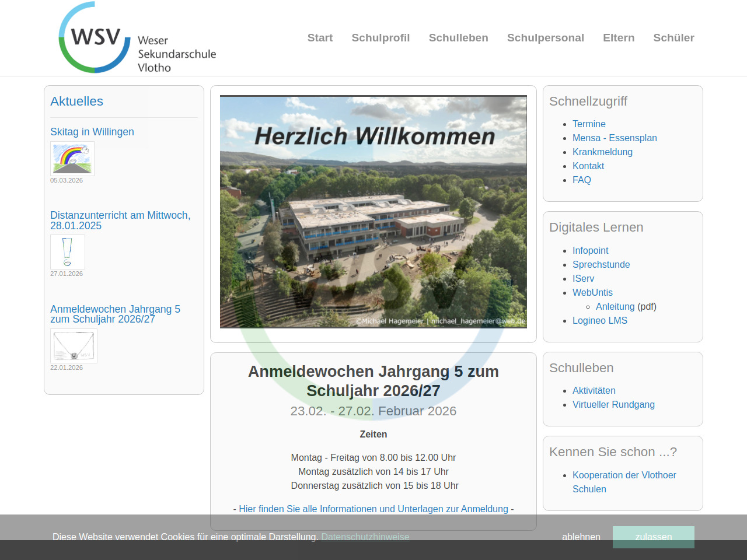Open the Schulprofil menu
Viewport: 747px width, 560px height.
click(381, 38)
